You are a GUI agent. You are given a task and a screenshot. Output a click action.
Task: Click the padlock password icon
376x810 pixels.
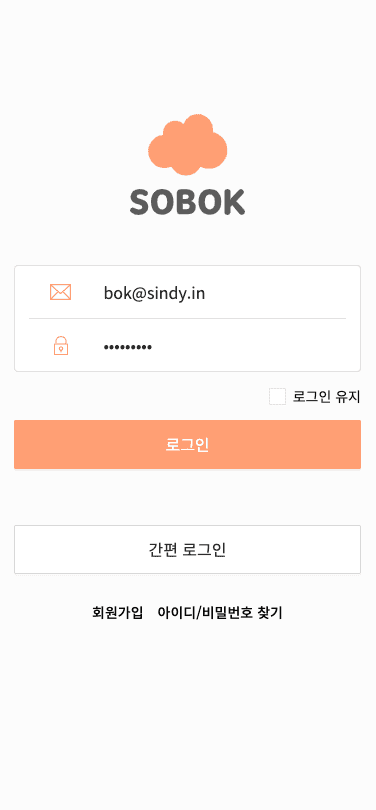point(61,346)
